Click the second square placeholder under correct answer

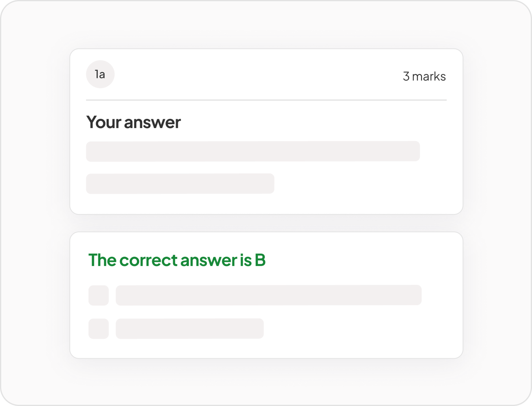98,328
